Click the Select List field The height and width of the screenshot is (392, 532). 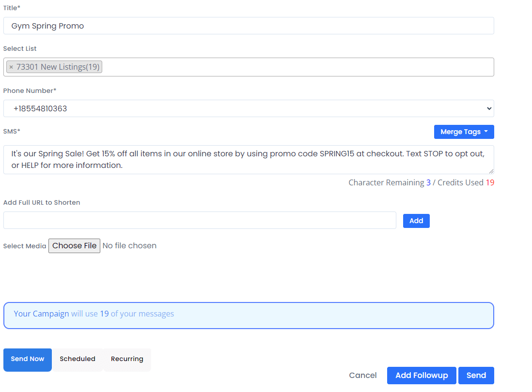pyautogui.click(x=249, y=67)
